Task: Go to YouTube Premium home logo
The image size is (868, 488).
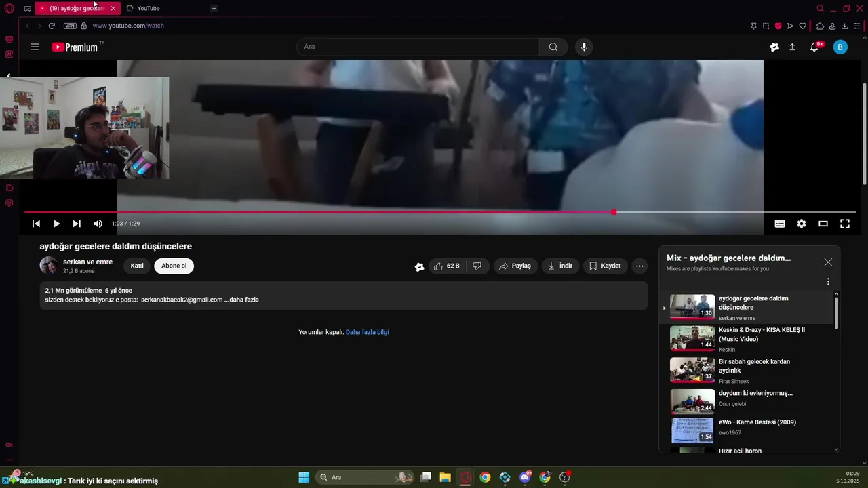Action: coord(75,47)
